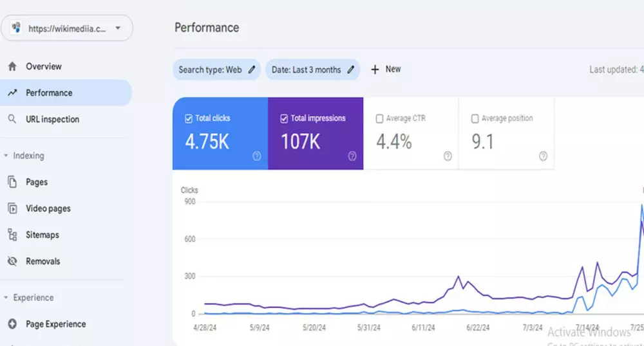Click the Removals crossed-eye icon
The width and height of the screenshot is (644, 346).
coord(12,261)
